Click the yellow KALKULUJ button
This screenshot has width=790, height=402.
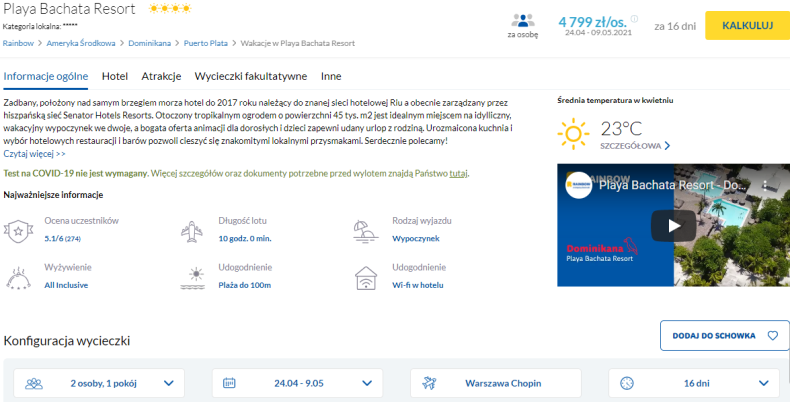coord(748,25)
